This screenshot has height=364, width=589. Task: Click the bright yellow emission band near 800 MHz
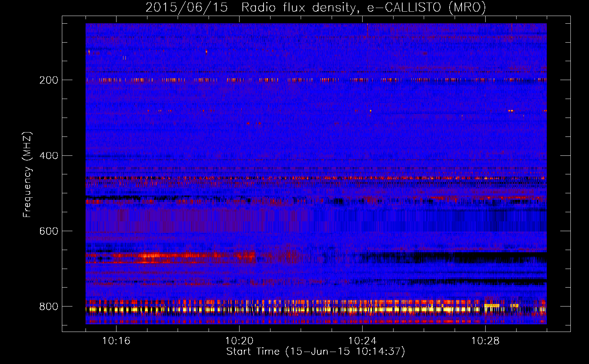pos(316,309)
